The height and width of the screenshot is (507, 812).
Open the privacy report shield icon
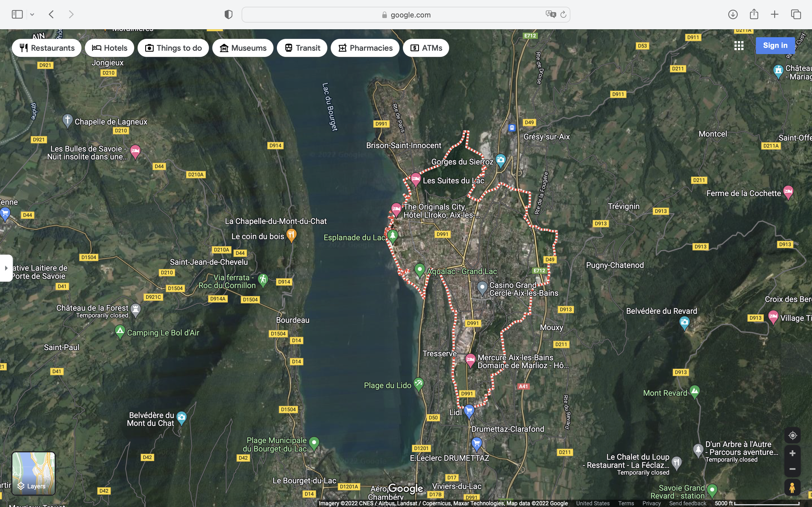(228, 14)
